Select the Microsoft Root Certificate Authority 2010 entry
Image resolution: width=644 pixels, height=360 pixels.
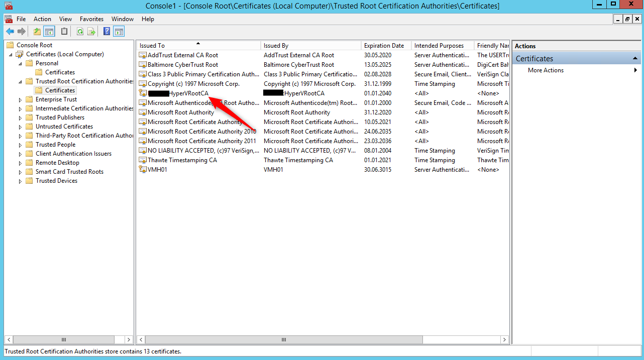click(323, 132)
